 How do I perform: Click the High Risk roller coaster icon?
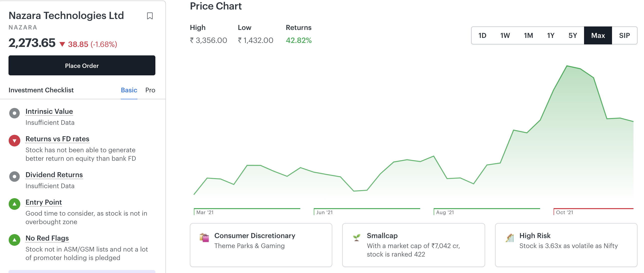click(510, 238)
